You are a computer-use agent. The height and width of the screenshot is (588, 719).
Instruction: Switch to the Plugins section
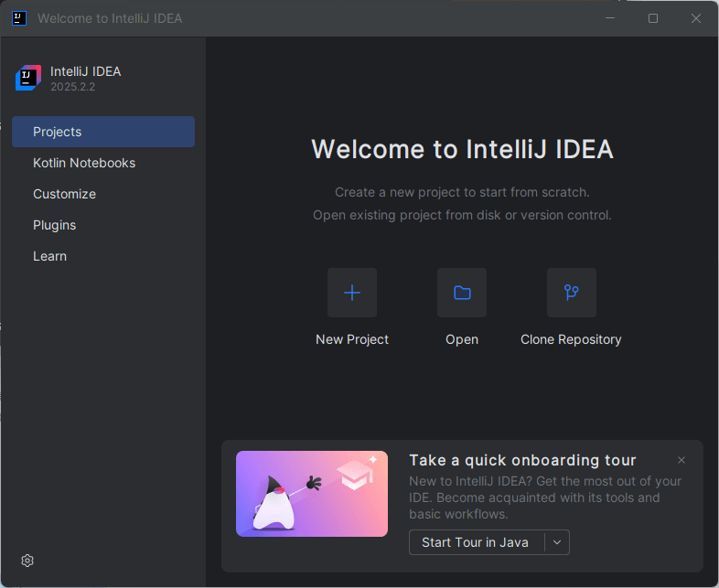click(54, 225)
